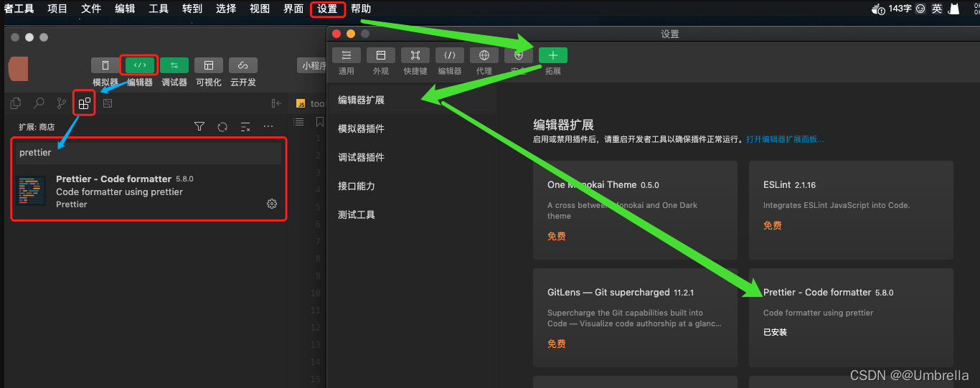Collapse the side panel with arrow icon
This screenshot has width=980, height=388.
point(276,103)
